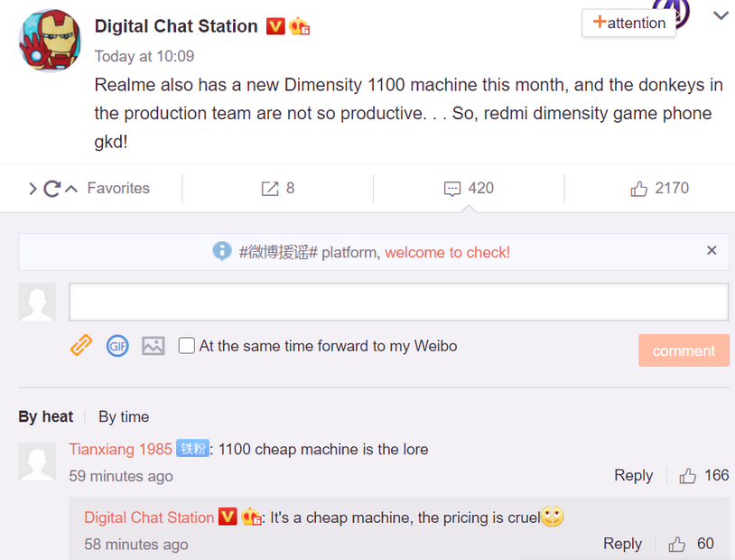Click the link attachment icon
The height and width of the screenshot is (560, 735).
point(81,345)
